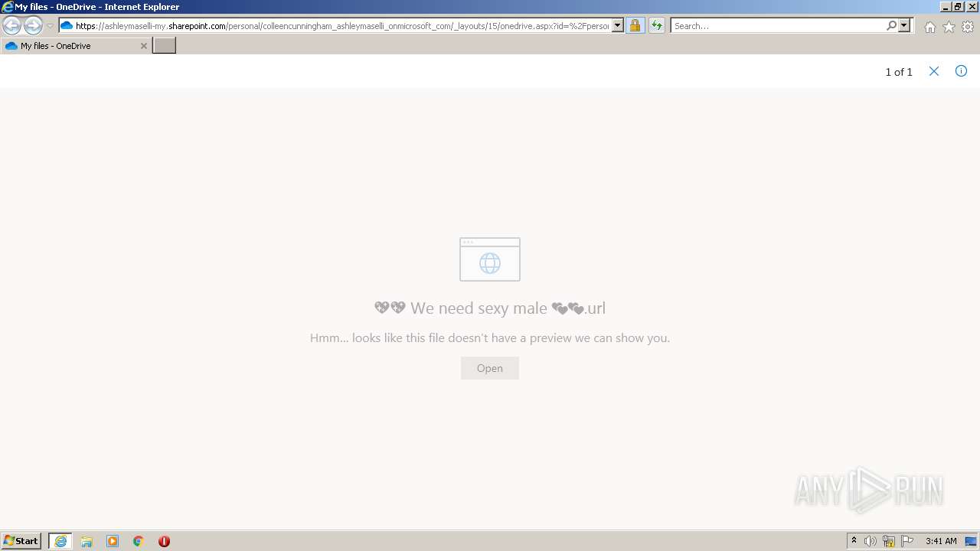Image resolution: width=980 pixels, height=551 pixels.
Task: Click the show desktop tray button
Action: pos(971,541)
